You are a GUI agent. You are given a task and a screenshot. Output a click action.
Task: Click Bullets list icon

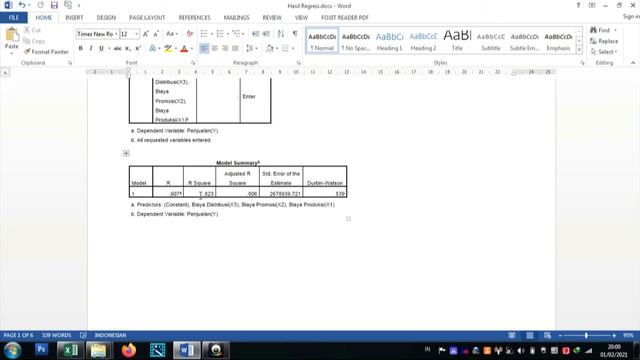(204, 34)
